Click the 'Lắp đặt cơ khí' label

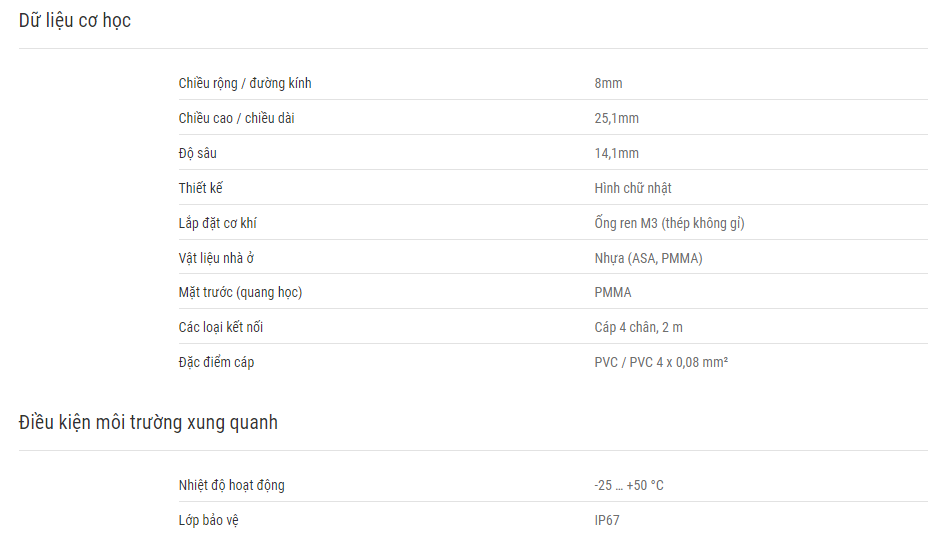point(218,223)
